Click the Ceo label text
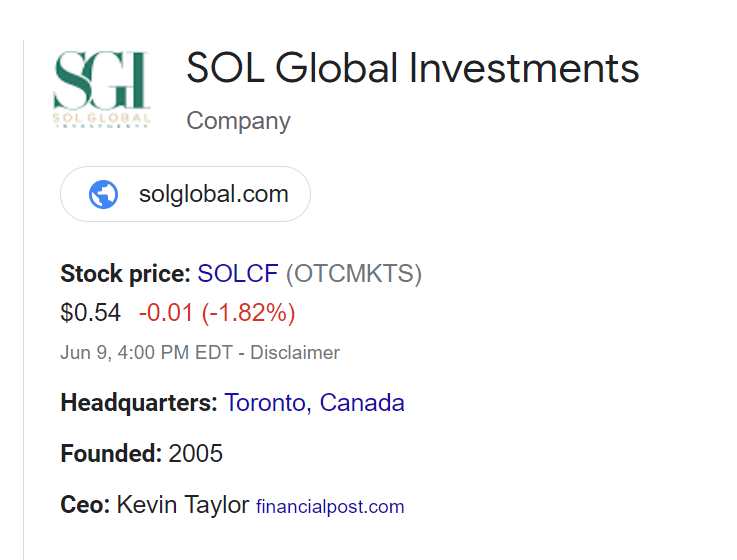 click(x=85, y=505)
